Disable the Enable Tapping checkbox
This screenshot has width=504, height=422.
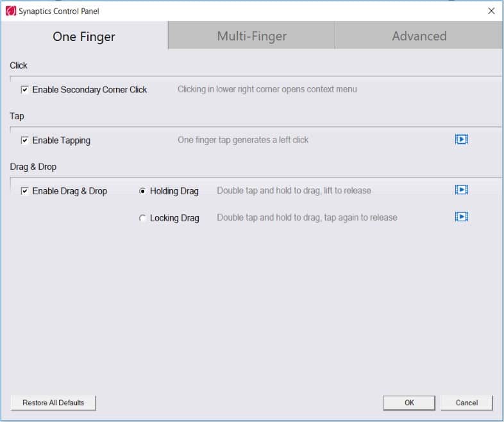(25, 140)
